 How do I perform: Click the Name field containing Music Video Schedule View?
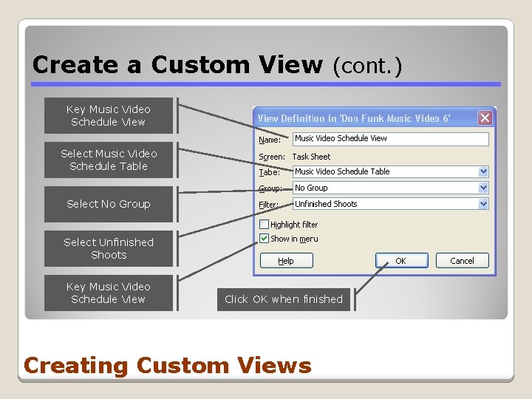pos(391,139)
